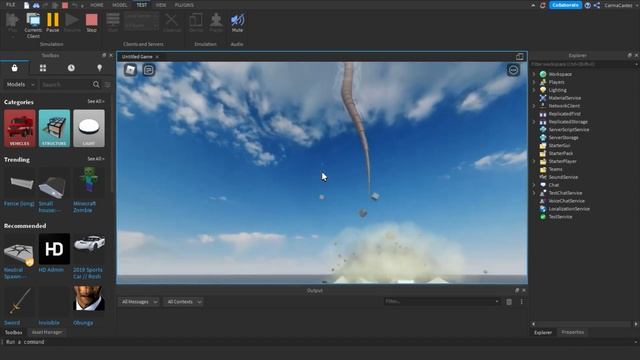Click the Collaborate button
This screenshot has width=640, height=360.
point(565,5)
